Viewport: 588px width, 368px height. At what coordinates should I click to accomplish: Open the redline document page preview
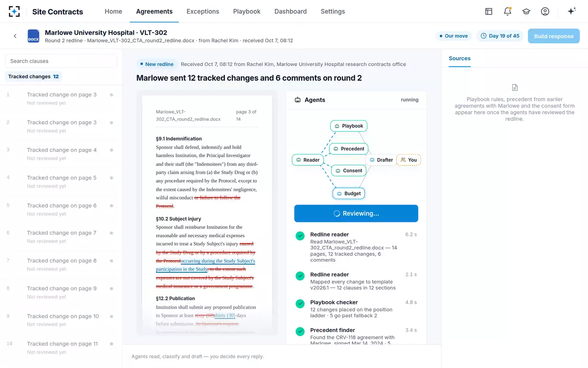(x=207, y=215)
